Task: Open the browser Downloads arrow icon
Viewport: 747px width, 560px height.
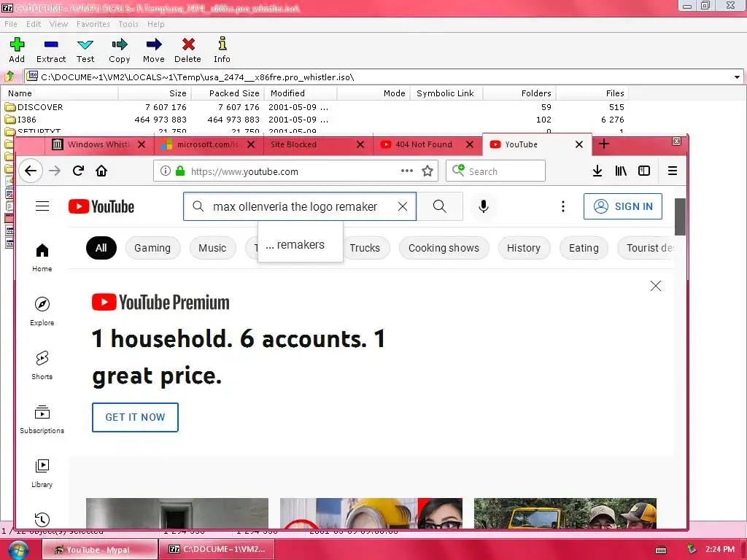Action: (x=597, y=171)
